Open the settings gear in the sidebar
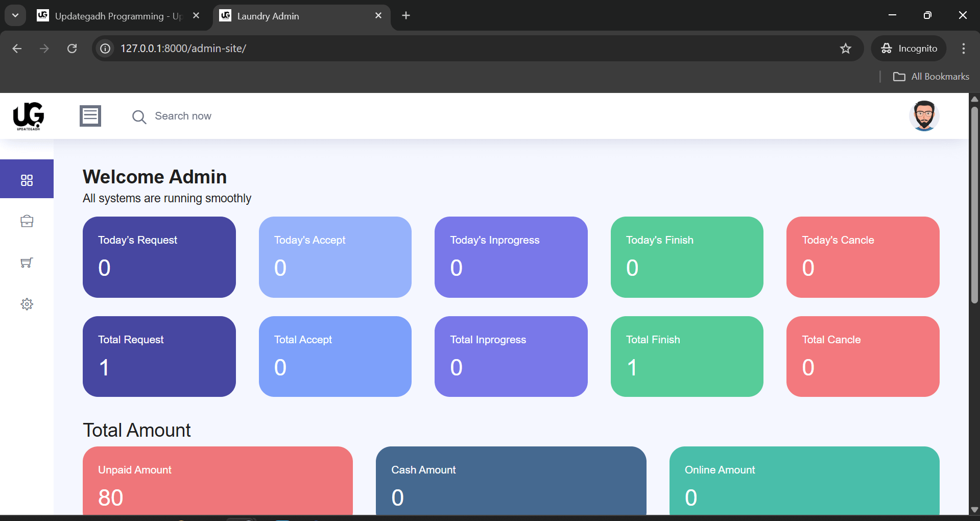 [x=27, y=304]
